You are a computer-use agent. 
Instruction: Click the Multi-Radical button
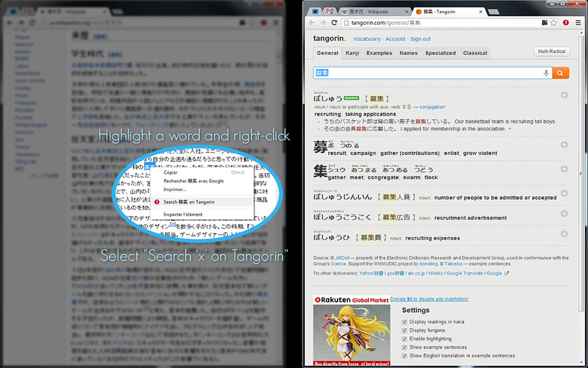coord(552,52)
